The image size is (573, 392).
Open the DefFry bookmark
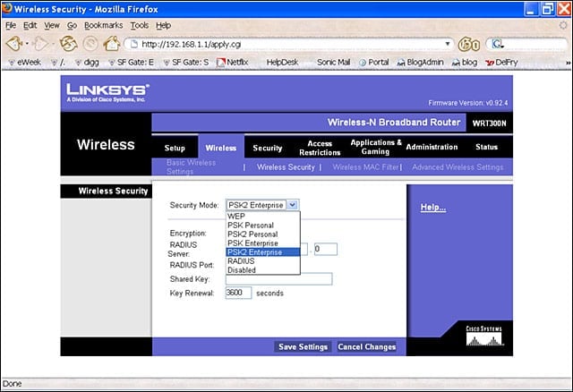click(501, 63)
